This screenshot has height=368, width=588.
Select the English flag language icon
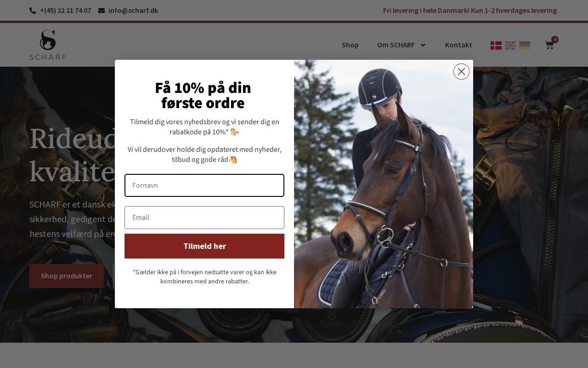(x=510, y=45)
